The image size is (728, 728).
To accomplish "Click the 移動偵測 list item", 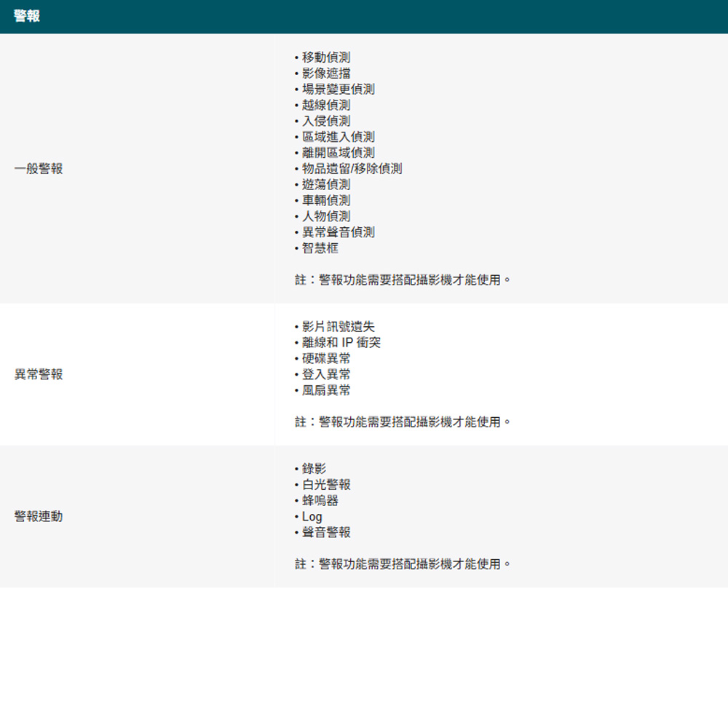I will pos(325,58).
